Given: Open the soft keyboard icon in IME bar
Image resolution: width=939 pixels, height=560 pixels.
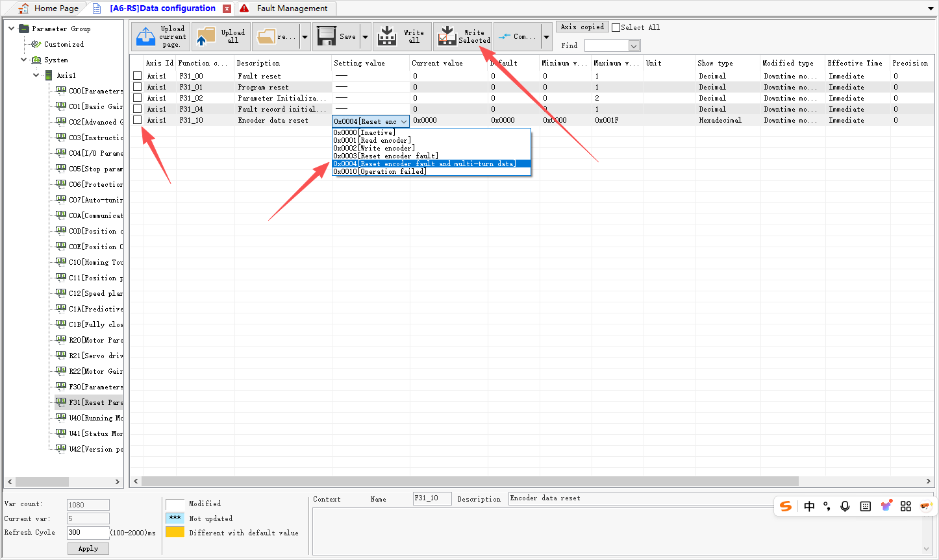Looking at the screenshot, I should click(866, 506).
